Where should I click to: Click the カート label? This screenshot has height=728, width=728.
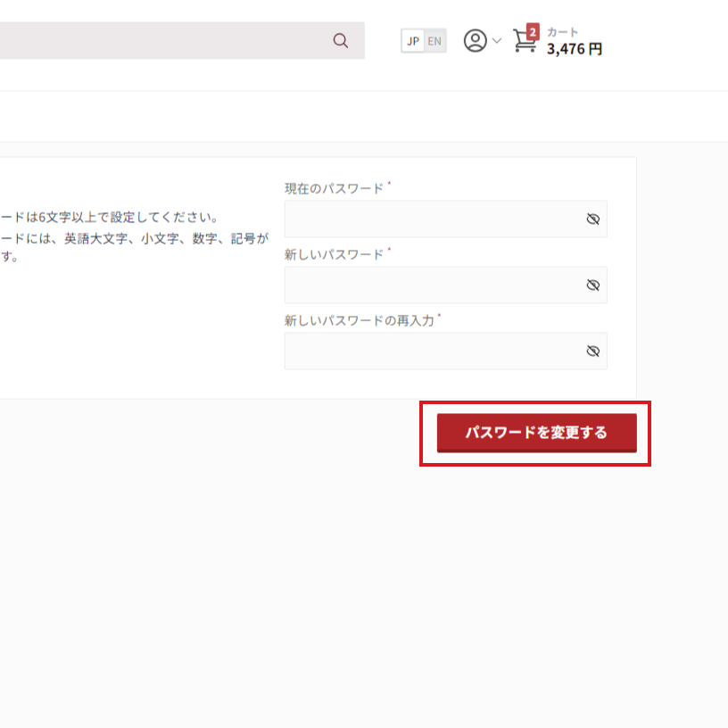tap(562, 32)
